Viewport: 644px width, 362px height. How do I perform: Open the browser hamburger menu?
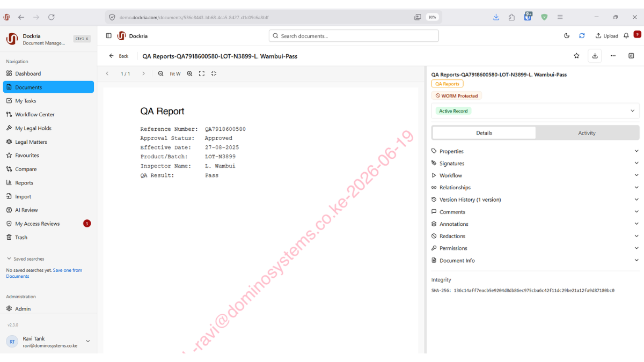(x=560, y=17)
